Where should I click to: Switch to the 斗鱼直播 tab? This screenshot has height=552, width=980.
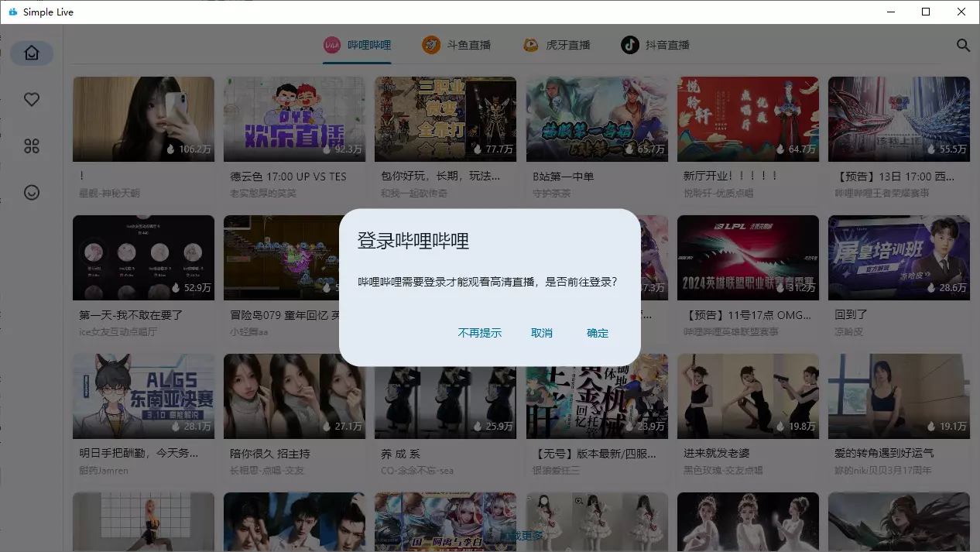(x=468, y=45)
